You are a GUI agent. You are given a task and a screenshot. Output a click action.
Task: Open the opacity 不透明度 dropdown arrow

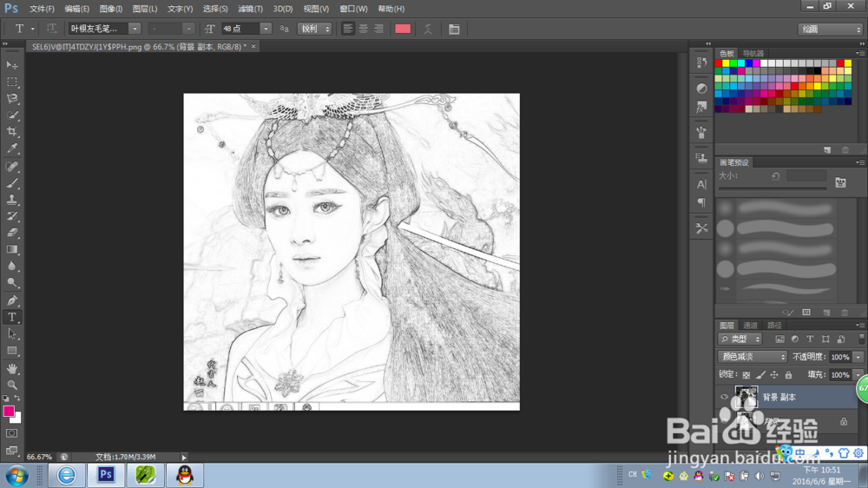(858, 357)
